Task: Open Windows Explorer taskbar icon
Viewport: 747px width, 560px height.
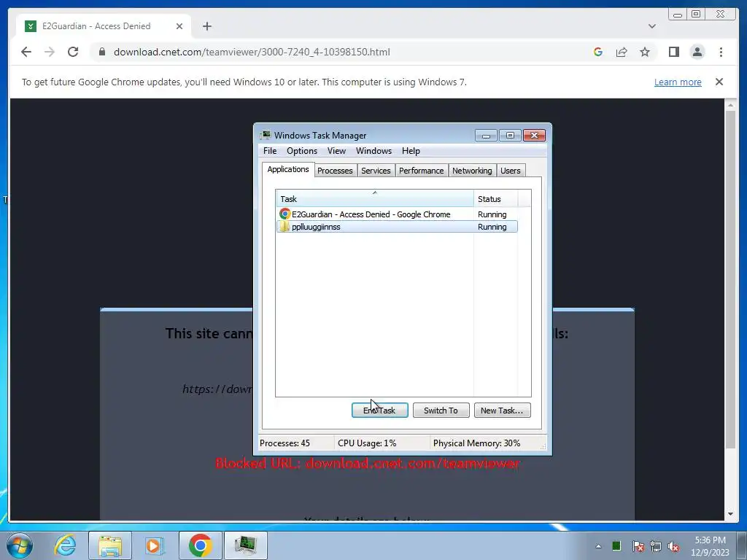Action: (x=110, y=545)
